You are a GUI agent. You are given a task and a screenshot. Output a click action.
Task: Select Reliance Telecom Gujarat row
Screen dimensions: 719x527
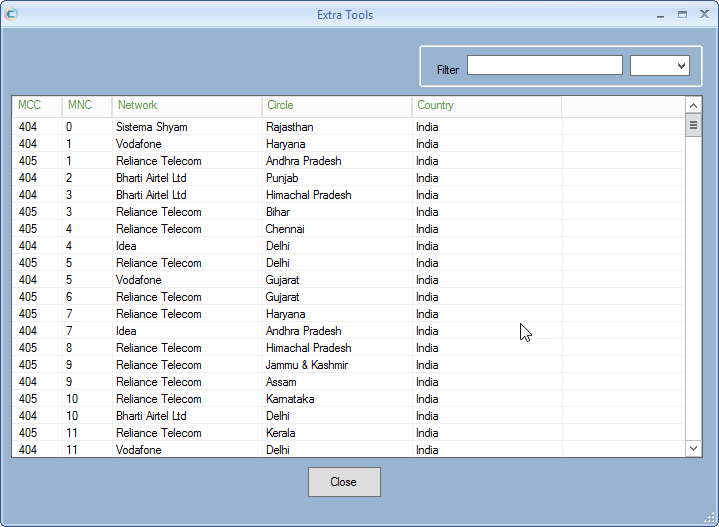click(x=348, y=296)
